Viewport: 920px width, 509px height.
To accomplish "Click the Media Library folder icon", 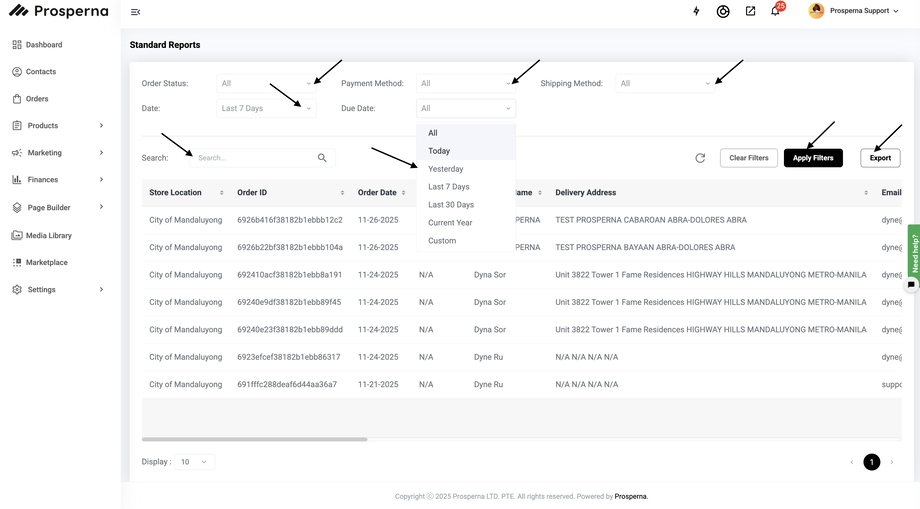I will pyautogui.click(x=17, y=235).
